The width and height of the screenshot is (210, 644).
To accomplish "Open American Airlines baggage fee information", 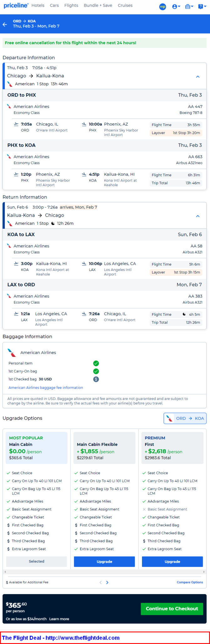I will tap(46, 388).
